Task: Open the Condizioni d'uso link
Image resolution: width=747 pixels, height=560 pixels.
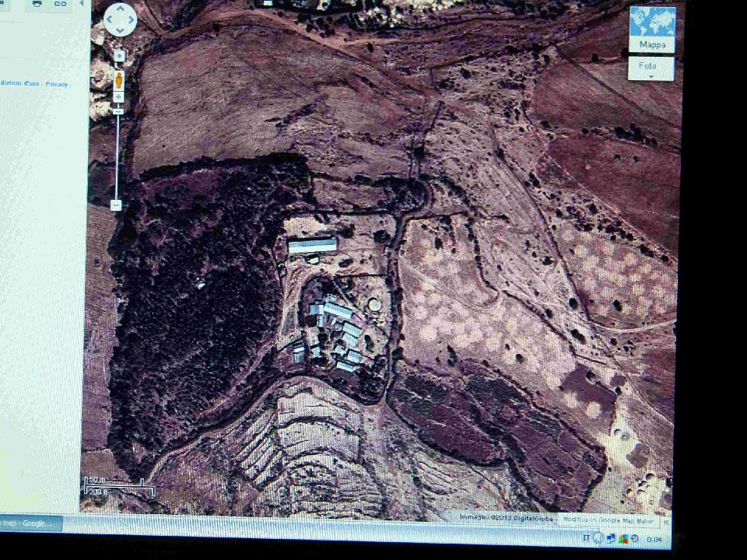Action: (x=19, y=83)
